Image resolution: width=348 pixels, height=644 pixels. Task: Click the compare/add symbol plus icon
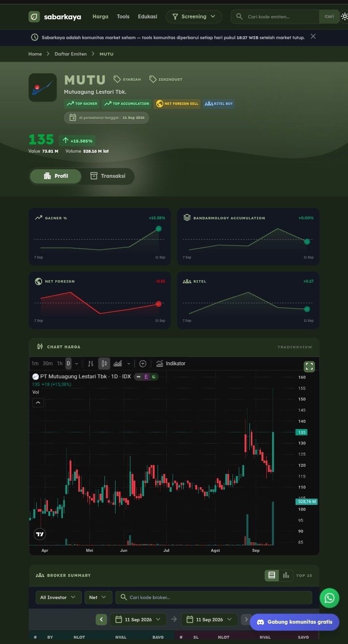(143, 363)
